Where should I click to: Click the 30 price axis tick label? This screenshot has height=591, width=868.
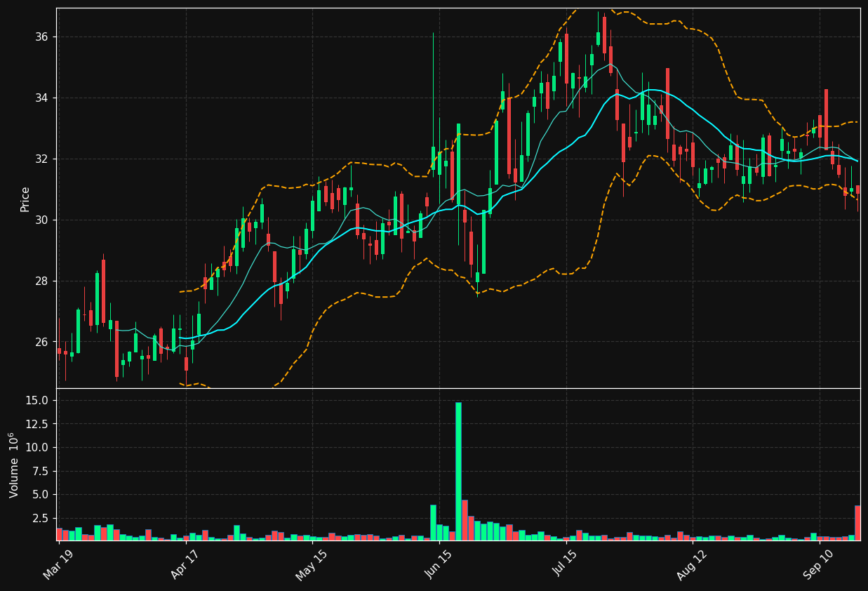click(43, 220)
